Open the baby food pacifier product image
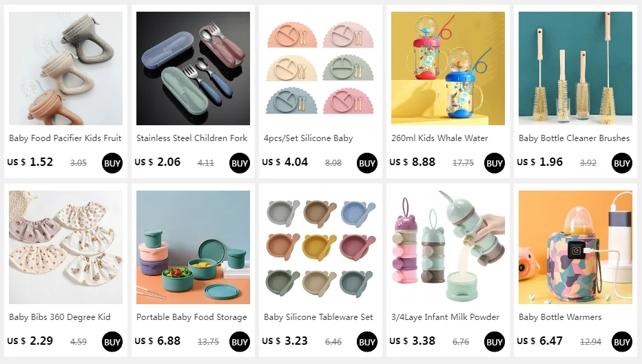642x364 pixels. click(x=65, y=68)
